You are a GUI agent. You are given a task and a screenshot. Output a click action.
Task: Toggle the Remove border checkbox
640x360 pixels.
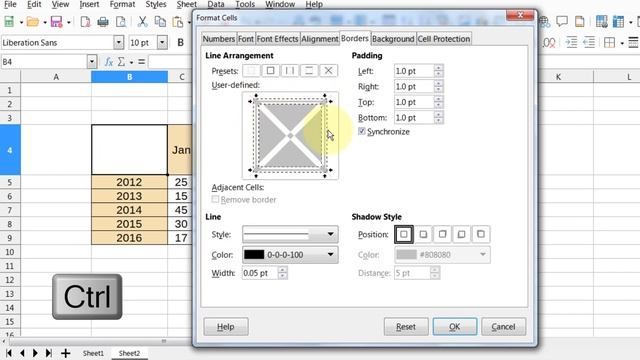click(215, 199)
